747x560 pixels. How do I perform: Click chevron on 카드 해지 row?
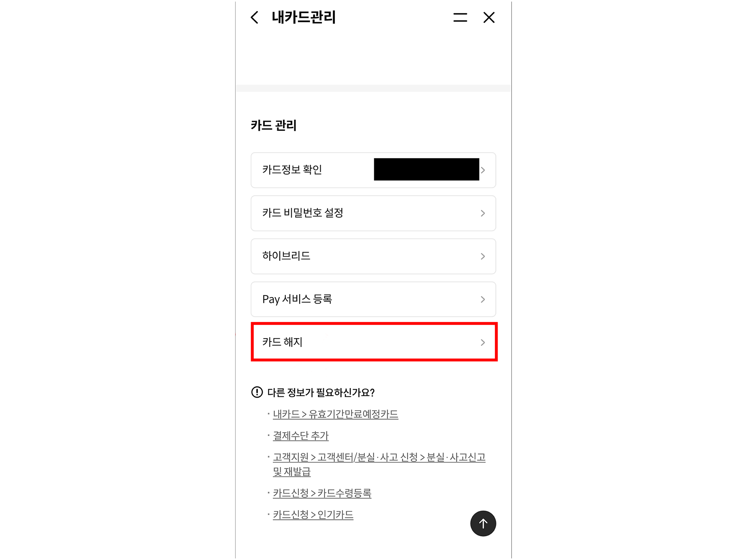click(483, 342)
